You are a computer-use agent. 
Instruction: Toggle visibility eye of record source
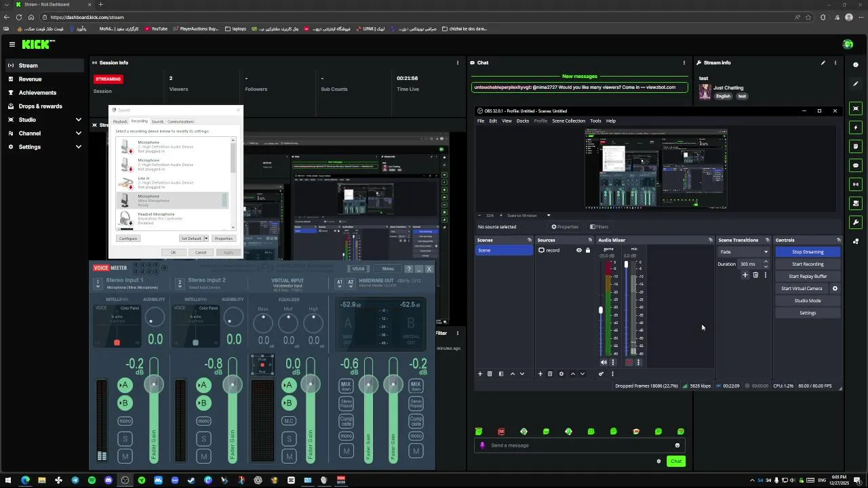pyautogui.click(x=579, y=250)
